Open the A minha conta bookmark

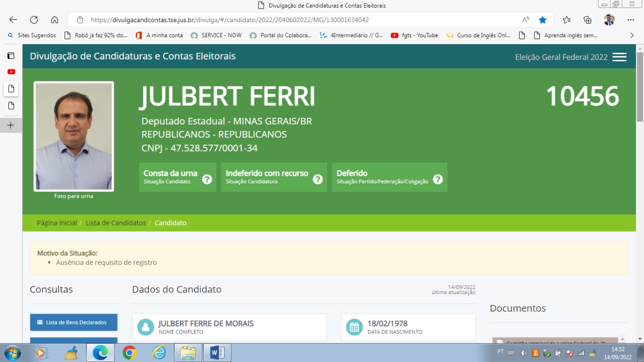click(x=159, y=35)
